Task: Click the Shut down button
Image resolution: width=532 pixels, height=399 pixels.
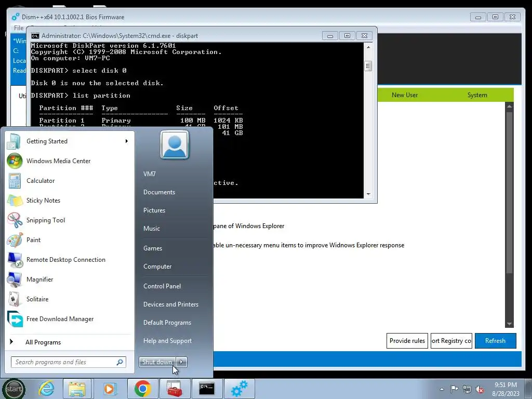Action: [158, 362]
